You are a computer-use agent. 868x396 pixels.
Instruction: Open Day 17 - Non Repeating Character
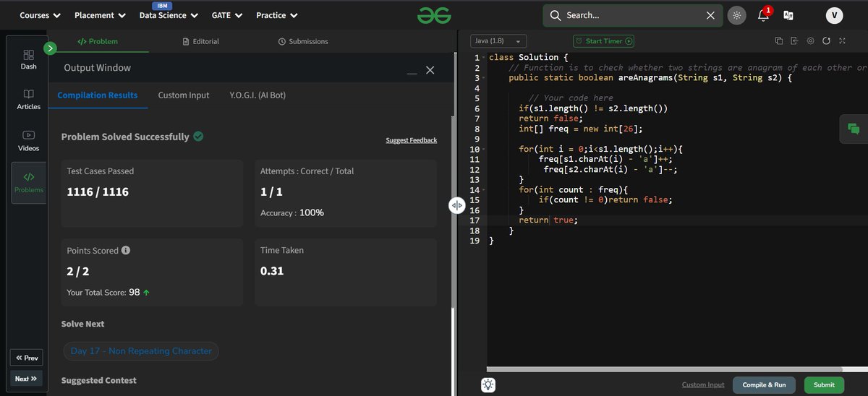[x=141, y=351]
